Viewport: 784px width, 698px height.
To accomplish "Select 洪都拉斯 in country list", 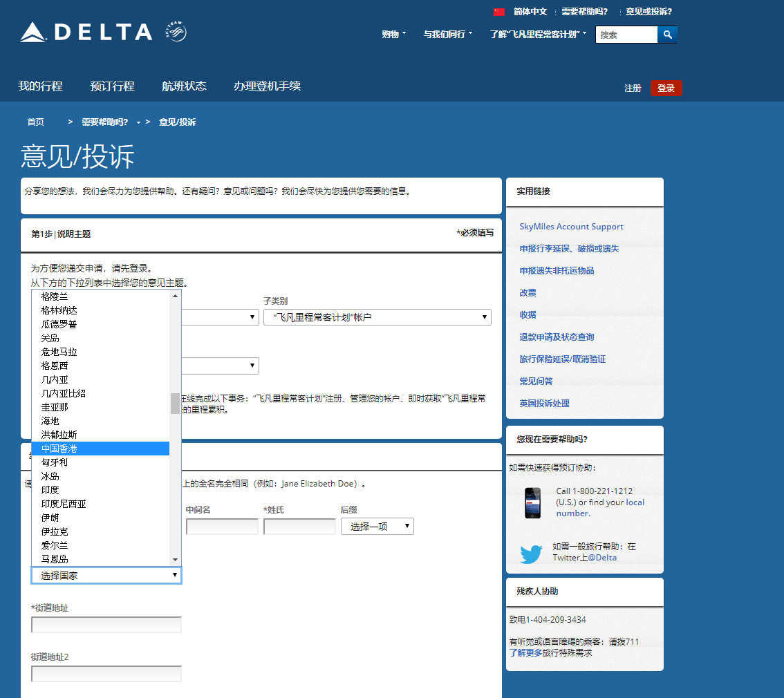I will coord(100,435).
